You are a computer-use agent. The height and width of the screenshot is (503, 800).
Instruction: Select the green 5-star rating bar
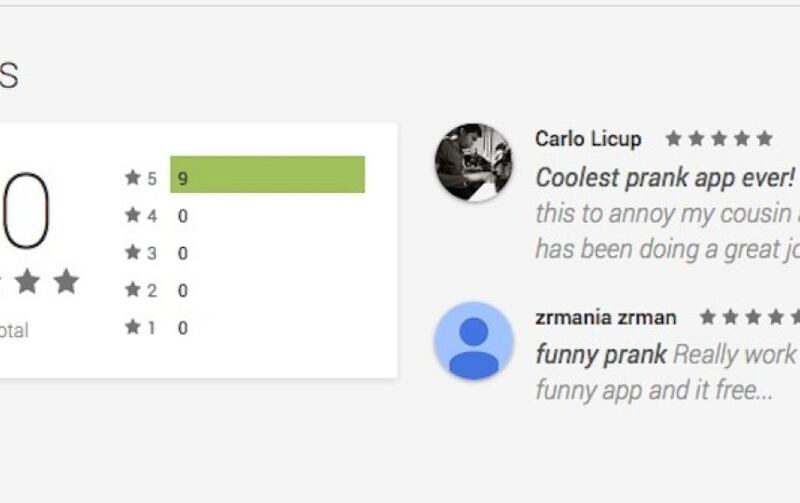pos(267,174)
